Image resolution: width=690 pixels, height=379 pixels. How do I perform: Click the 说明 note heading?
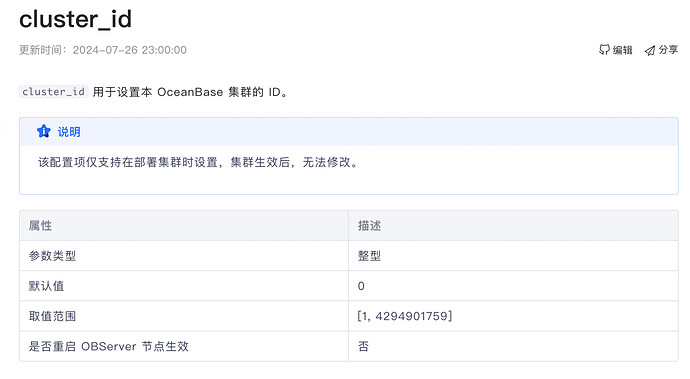[69, 132]
